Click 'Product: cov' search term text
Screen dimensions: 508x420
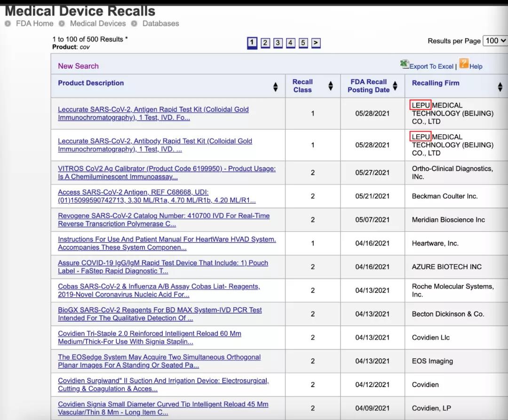pyautogui.click(x=71, y=47)
